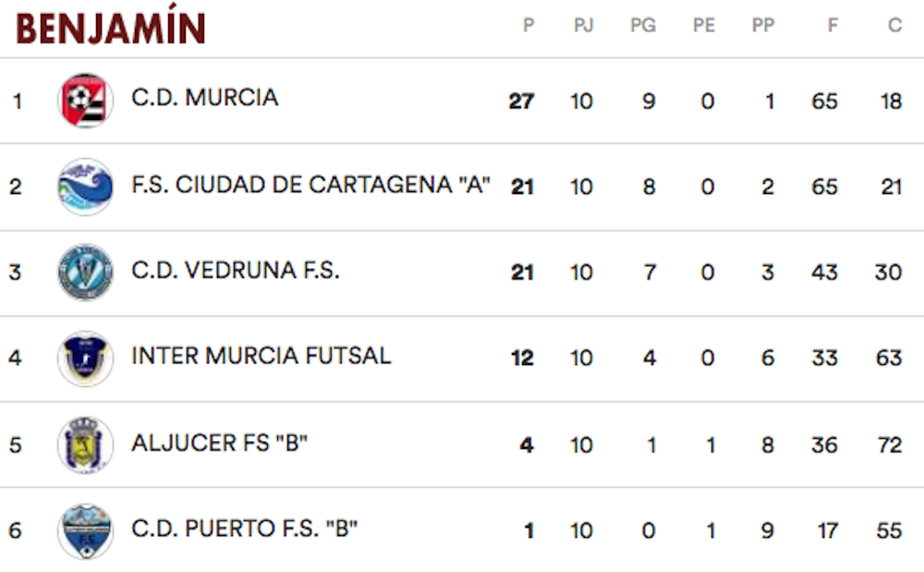Image resolution: width=924 pixels, height=572 pixels.
Task: Open the C.D. Puerto F.S. "B" badge
Action: point(85,530)
